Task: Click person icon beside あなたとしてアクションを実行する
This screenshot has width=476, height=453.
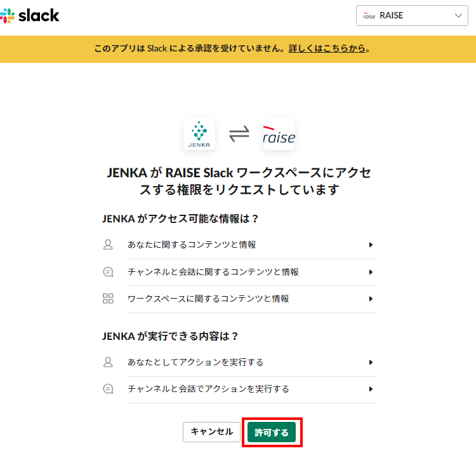Action: [108, 362]
